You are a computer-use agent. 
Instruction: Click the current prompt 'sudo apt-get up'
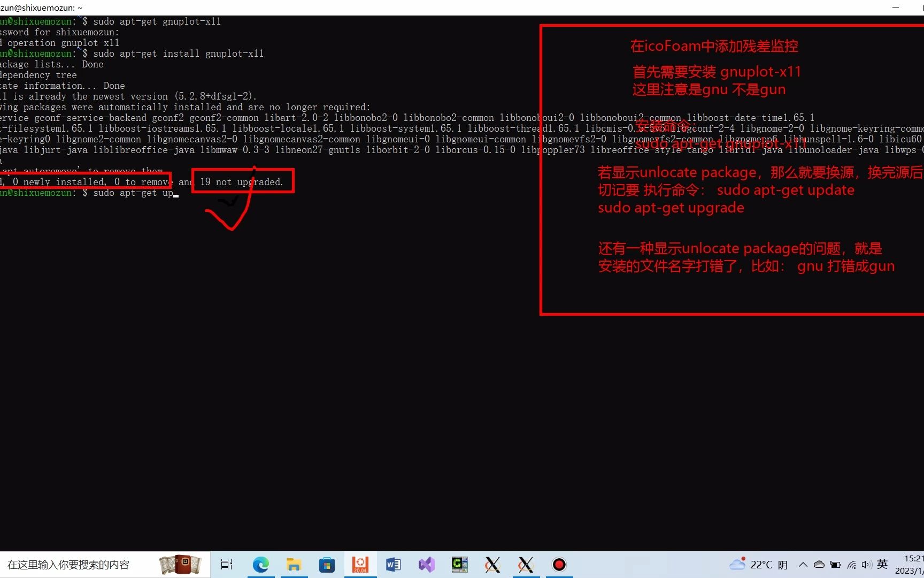pos(133,193)
